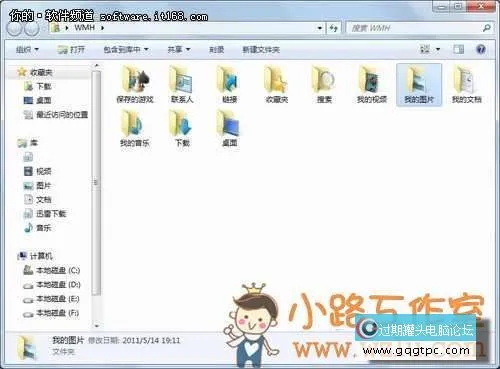The image size is (500, 369).
Task: Expand the 计算机 computer group
Action: pos(35,256)
